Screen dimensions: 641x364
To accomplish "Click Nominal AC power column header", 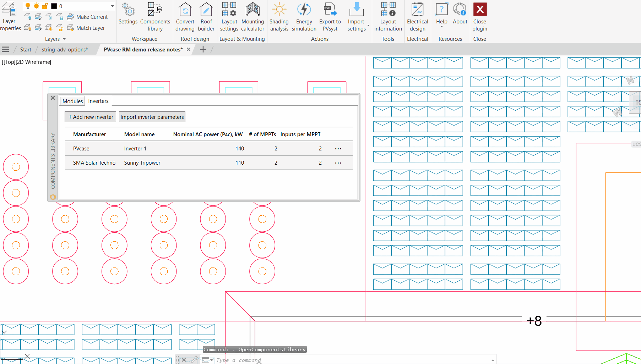I will point(208,134).
